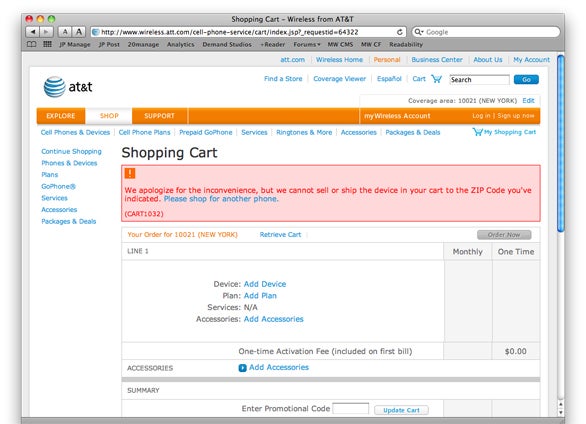Switch site language via Español link
586x424 pixels.
click(389, 79)
